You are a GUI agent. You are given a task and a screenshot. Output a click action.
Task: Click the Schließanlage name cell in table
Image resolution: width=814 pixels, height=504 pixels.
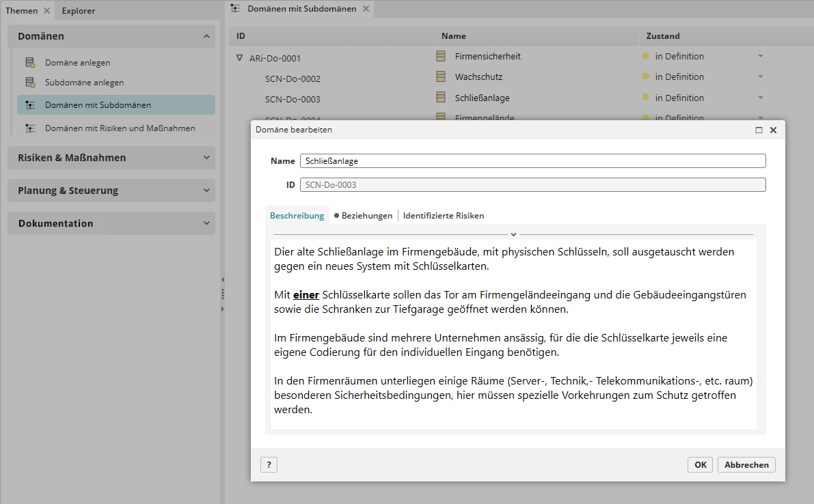pyautogui.click(x=483, y=98)
